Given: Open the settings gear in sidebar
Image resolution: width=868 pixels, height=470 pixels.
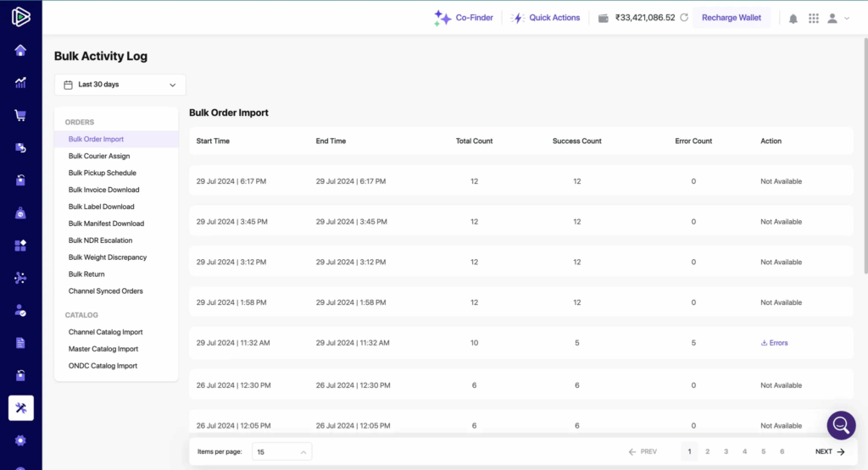Looking at the screenshot, I should [x=20, y=440].
